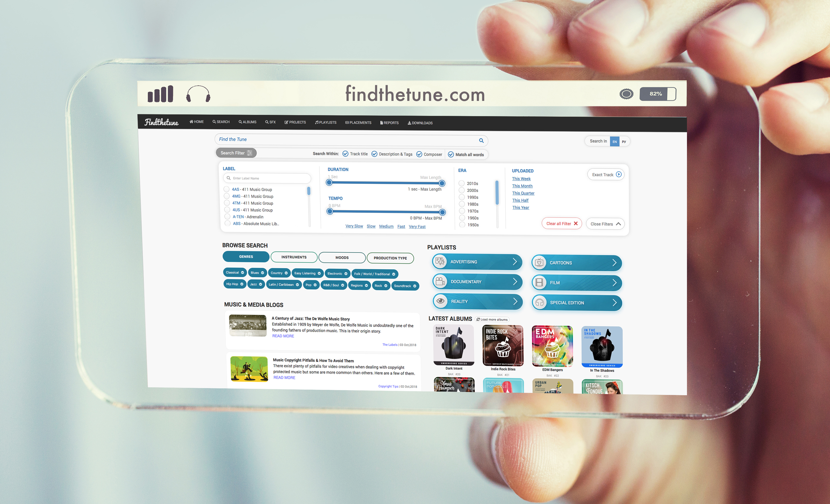Click the Downloads section icon

point(408,123)
